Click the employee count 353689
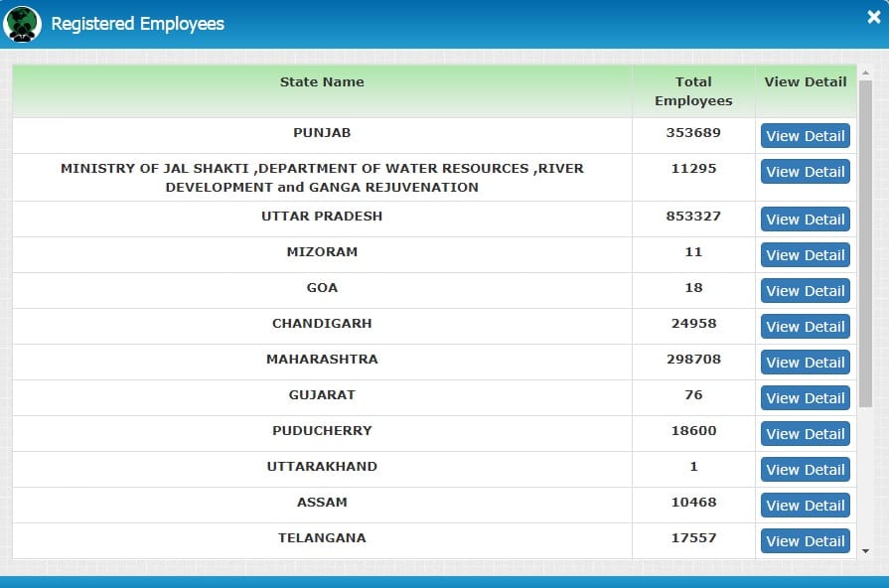The image size is (889, 588). (693, 133)
